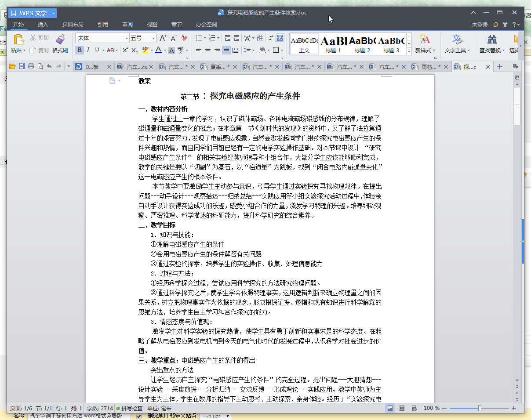Click the New Style (新样式) icon
Viewport: 531px width, 420px height.
(x=425, y=39)
